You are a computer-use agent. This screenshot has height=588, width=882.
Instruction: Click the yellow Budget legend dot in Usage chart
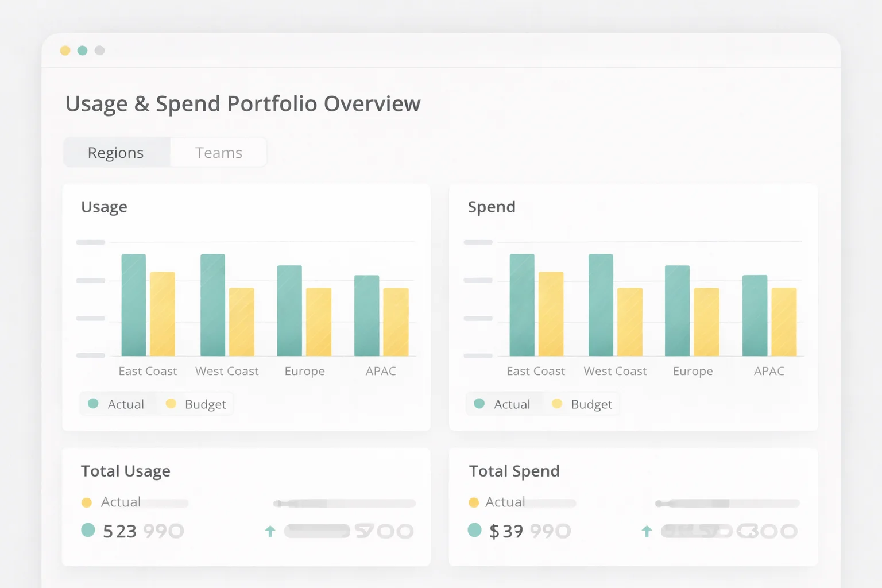(x=171, y=404)
